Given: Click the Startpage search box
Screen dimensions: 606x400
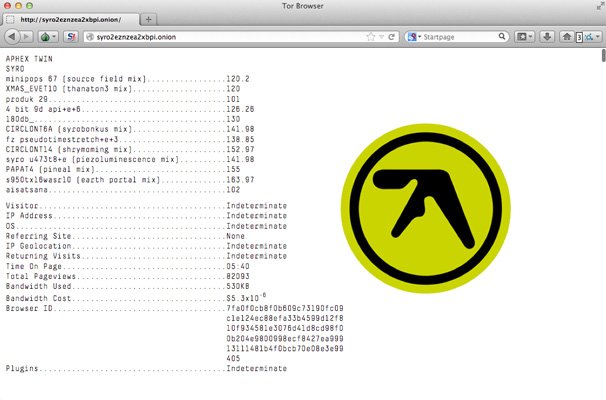Looking at the screenshot, I should click(460, 38).
